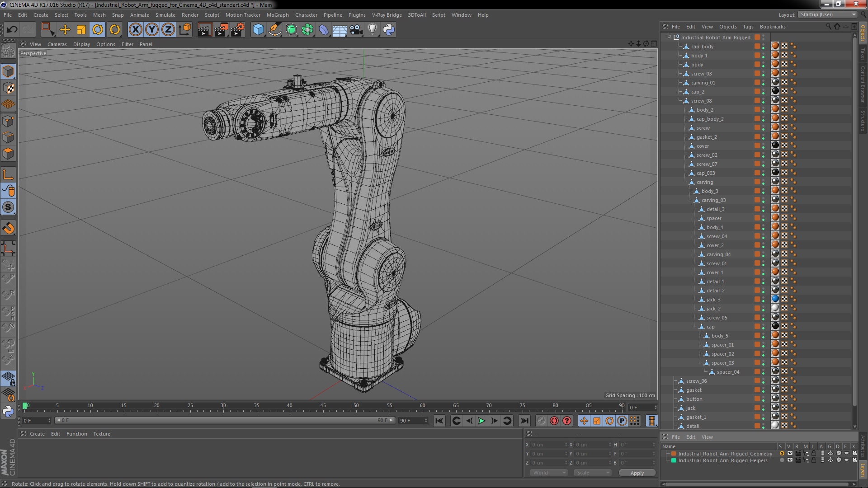This screenshot has height=488, width=868.
Task: Select Texture mode checkered icon
Action: pos(8,88)
